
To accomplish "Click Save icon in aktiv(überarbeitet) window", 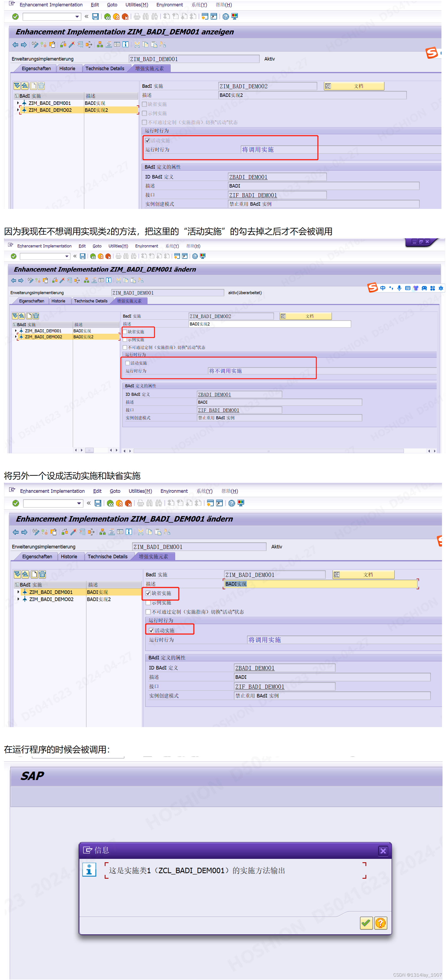I will click(82, 256).
